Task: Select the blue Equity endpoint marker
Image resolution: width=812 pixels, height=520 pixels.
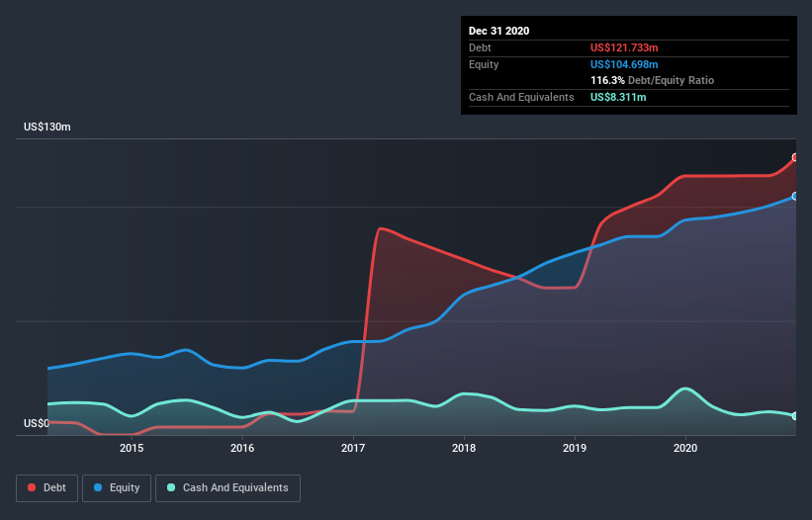Action: 795,196
